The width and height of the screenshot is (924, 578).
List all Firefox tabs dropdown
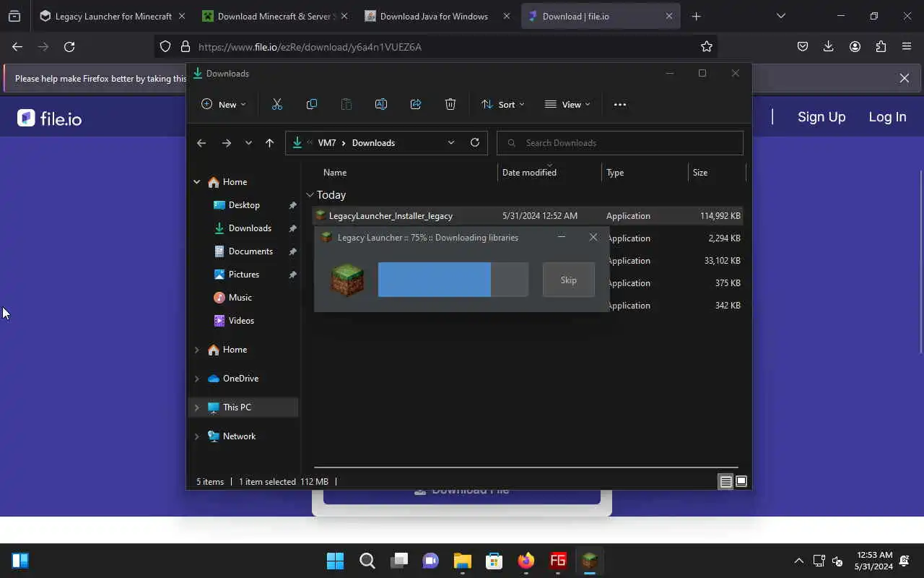pyautogui.click(x=781, y=16)
